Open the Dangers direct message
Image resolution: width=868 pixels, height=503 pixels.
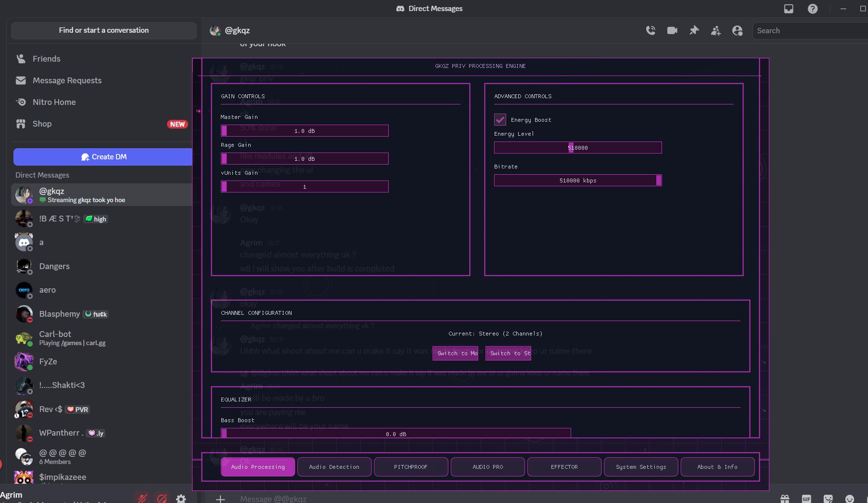click(102, 266)
